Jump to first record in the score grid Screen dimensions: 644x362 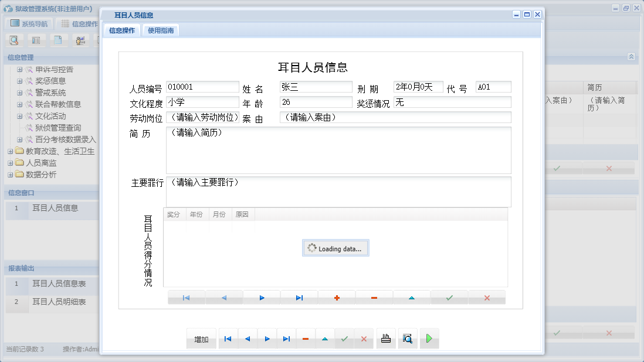pyautogui.click(x=186, y=298)
